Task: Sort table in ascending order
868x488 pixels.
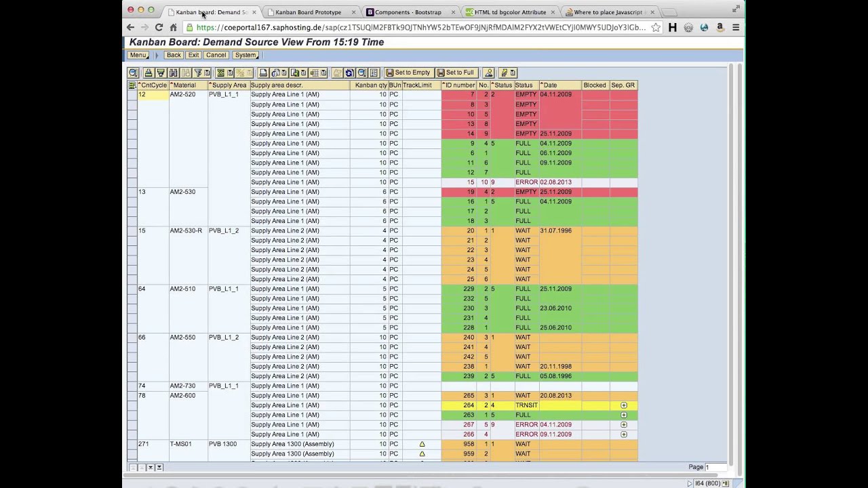Action: pos(149,73)
